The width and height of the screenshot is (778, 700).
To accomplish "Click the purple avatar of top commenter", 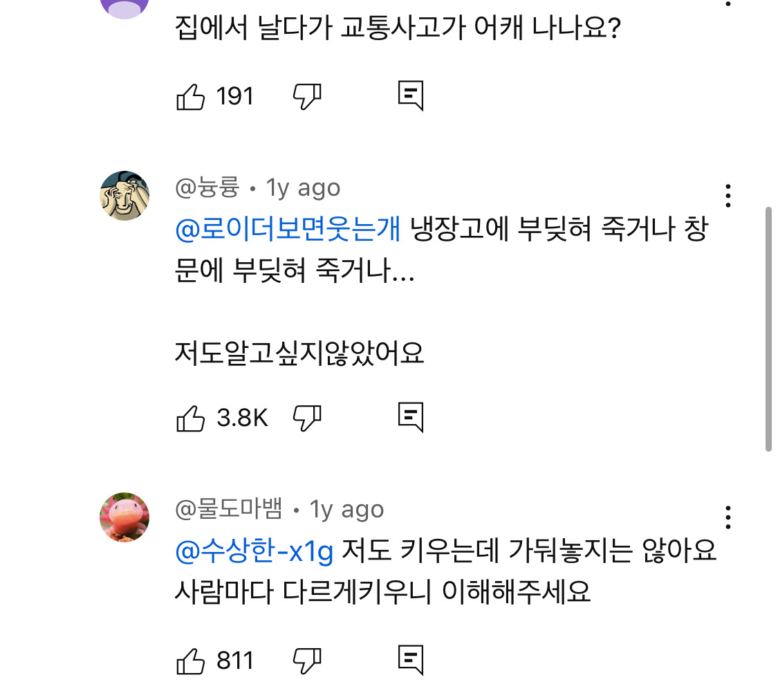I will (x=124, y=7).
